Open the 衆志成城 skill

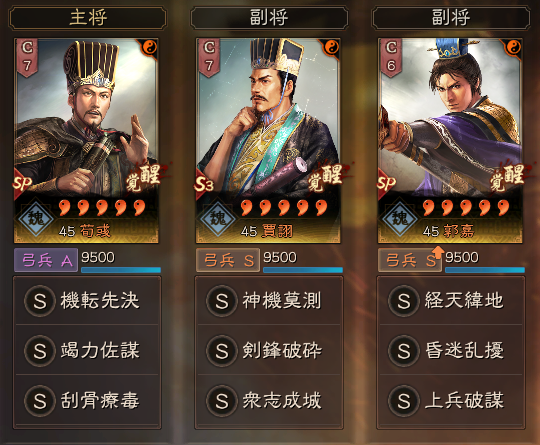coord(269,401)
